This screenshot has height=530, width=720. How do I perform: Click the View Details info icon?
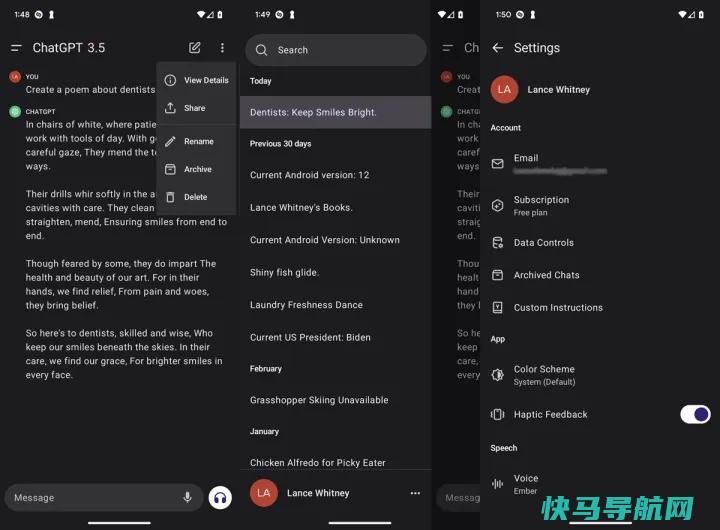click(170, 80)
